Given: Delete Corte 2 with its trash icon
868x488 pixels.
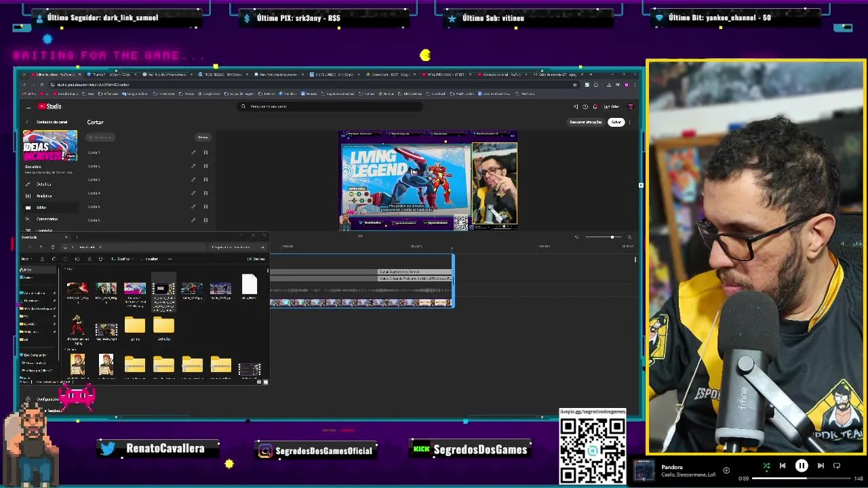Looking at the screenshot, I should pyautogui.click(x=205, y=166).
